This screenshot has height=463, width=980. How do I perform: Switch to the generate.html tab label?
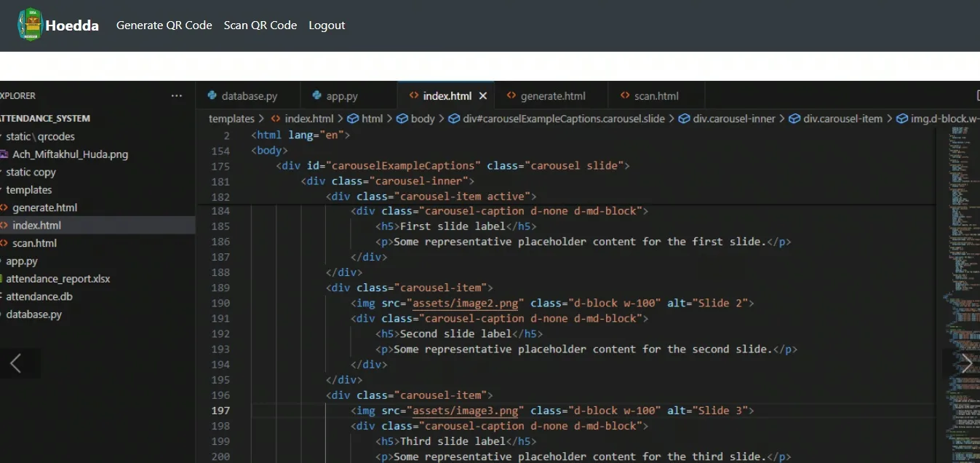point(553,95)
